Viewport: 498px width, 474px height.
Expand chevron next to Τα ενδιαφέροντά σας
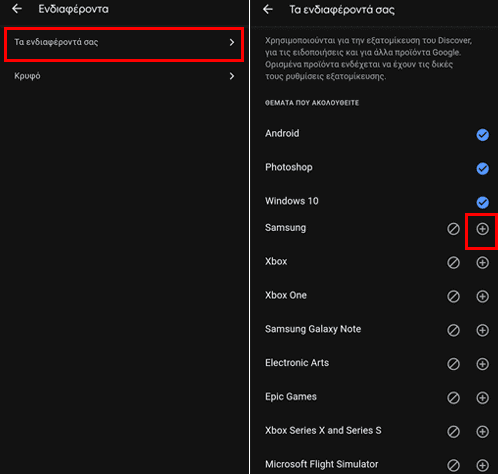coord(232,42)
